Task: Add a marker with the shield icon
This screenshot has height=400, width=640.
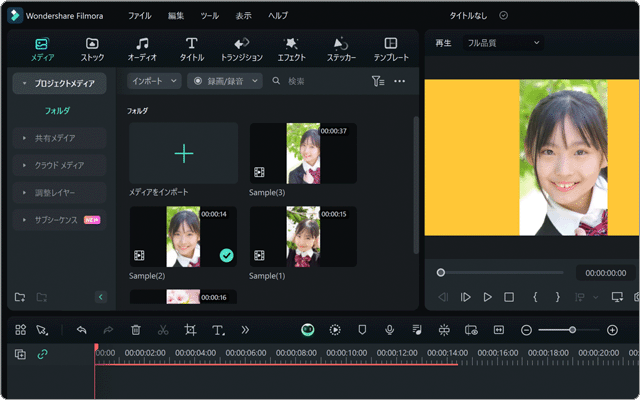Action: pyautogui.click(x=362, y=330)
